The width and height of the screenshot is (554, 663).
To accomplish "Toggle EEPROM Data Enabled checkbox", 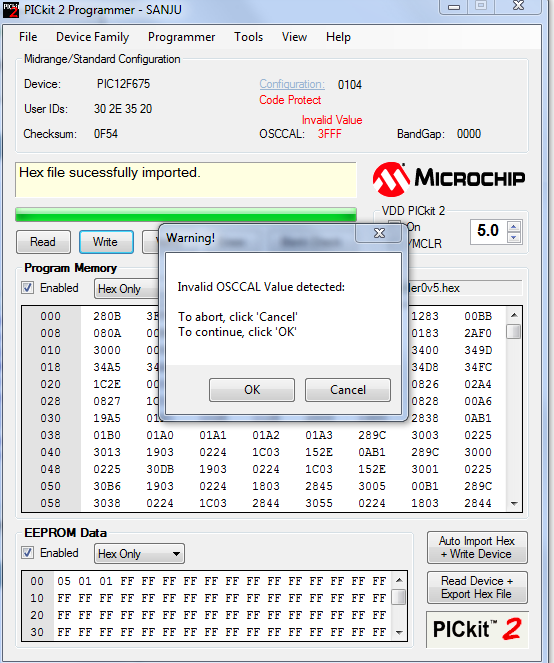I will click(x=27, y=553).
